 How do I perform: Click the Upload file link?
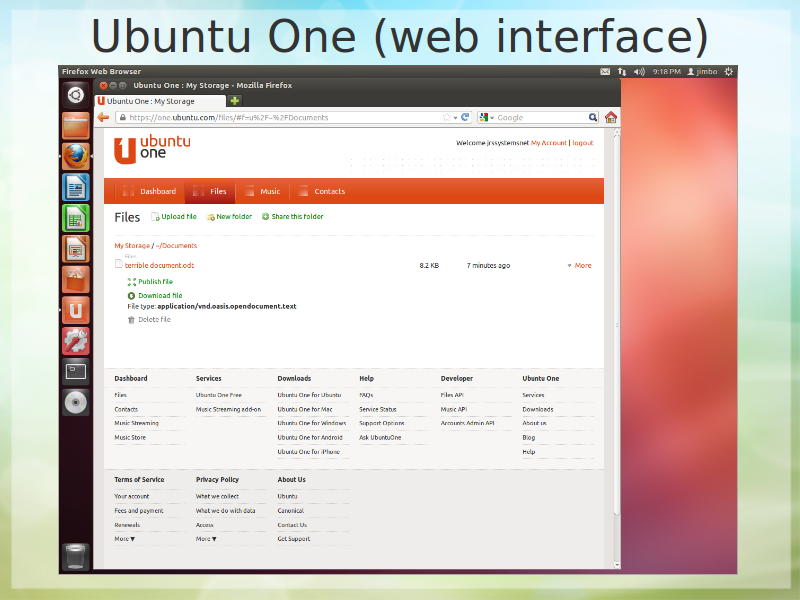coord(174,217)
